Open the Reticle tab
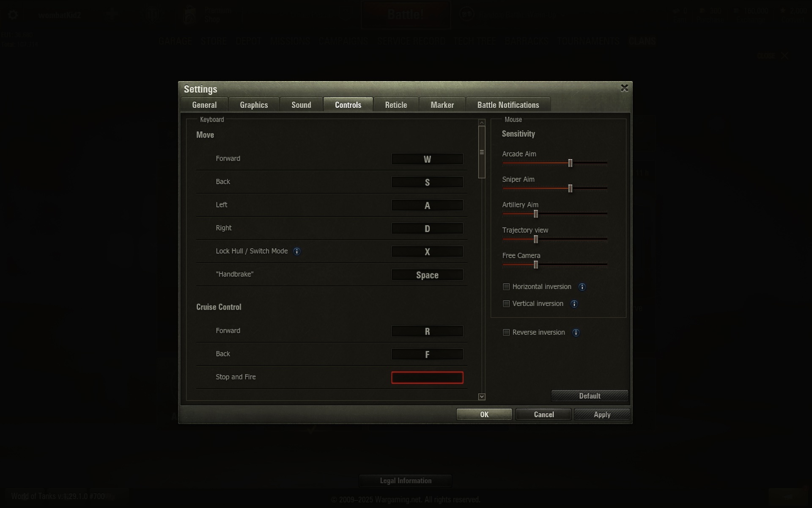 tap(396, 105)
